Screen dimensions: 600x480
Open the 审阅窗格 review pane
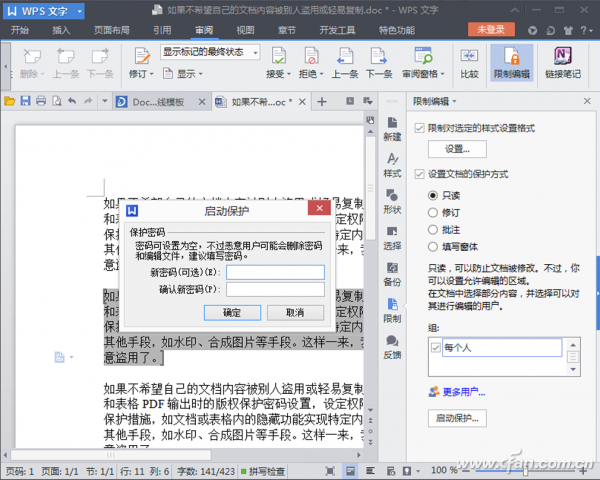(x=421, y=64)
